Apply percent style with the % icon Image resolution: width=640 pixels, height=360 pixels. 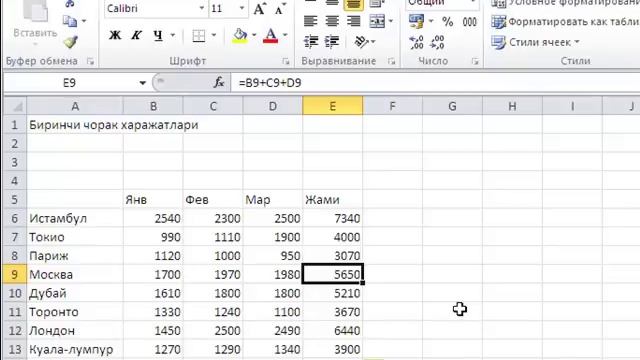coord(448,22)
